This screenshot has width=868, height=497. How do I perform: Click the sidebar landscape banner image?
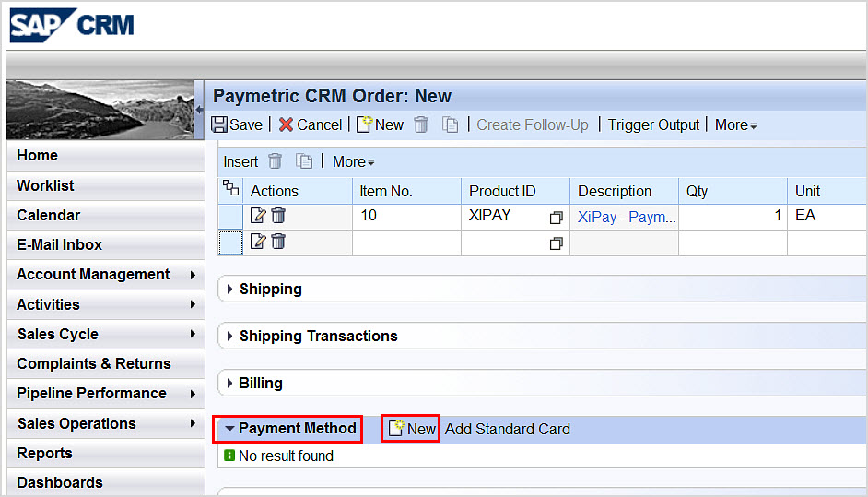100,110
